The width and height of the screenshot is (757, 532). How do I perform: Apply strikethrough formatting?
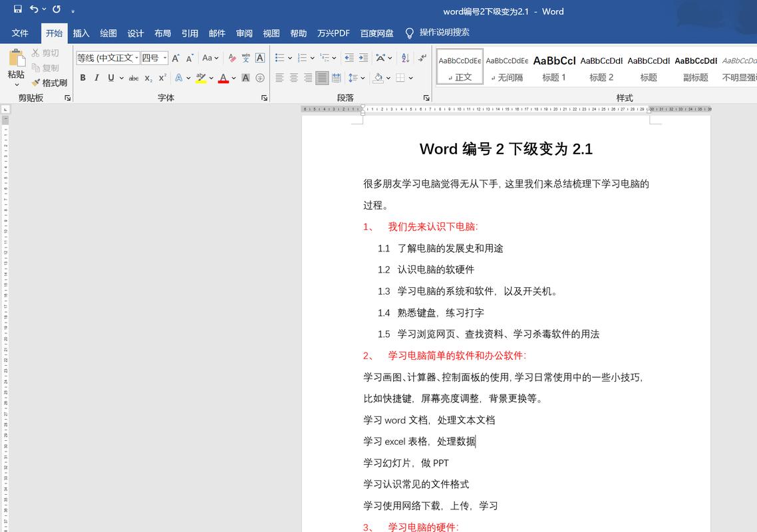(x=133, y=78)
